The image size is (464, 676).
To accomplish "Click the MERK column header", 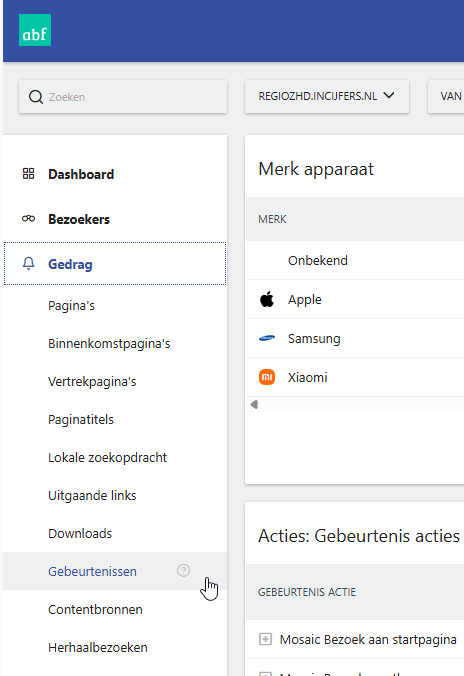I will coord(272,219).
